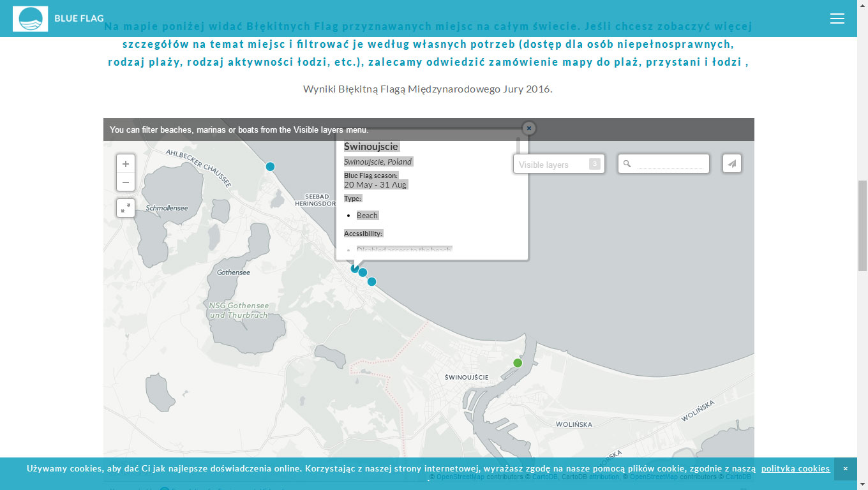The height and width of the screenshot is (490, 868).
Task: Click the search magnifier icon
Action: tap(627, 164)
